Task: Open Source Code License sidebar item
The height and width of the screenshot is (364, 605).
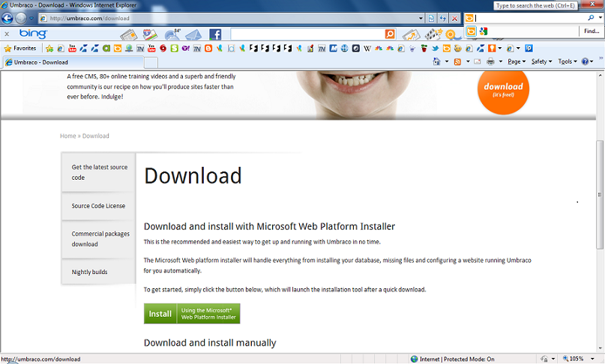Action: pyautogui.click(x=99, y=206)
